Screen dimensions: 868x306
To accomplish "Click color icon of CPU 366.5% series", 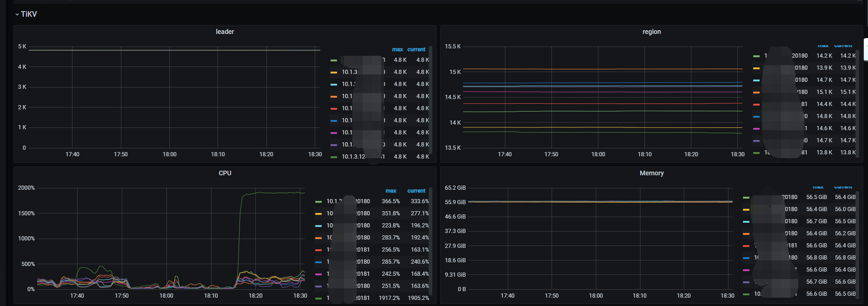I will 318,202.
